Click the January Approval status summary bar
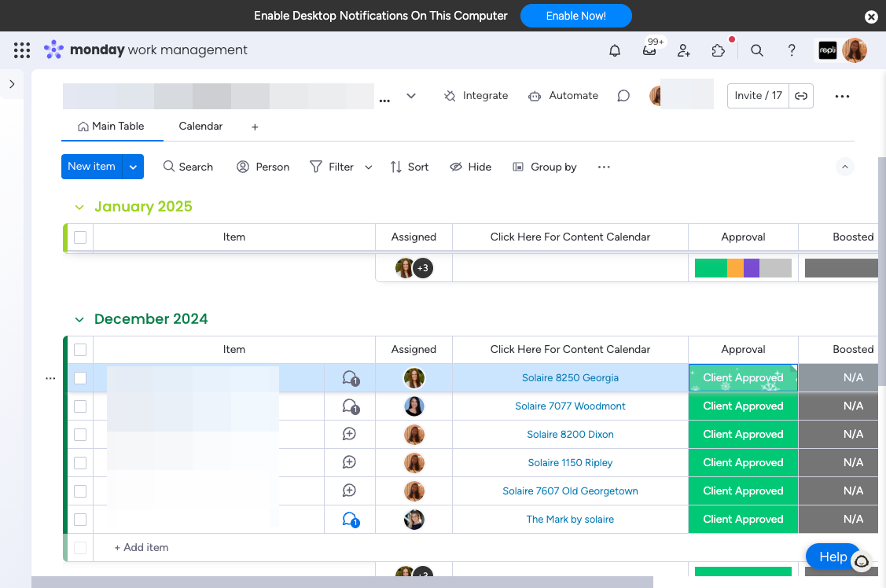The image size is (886, 588). pos(743,268)
